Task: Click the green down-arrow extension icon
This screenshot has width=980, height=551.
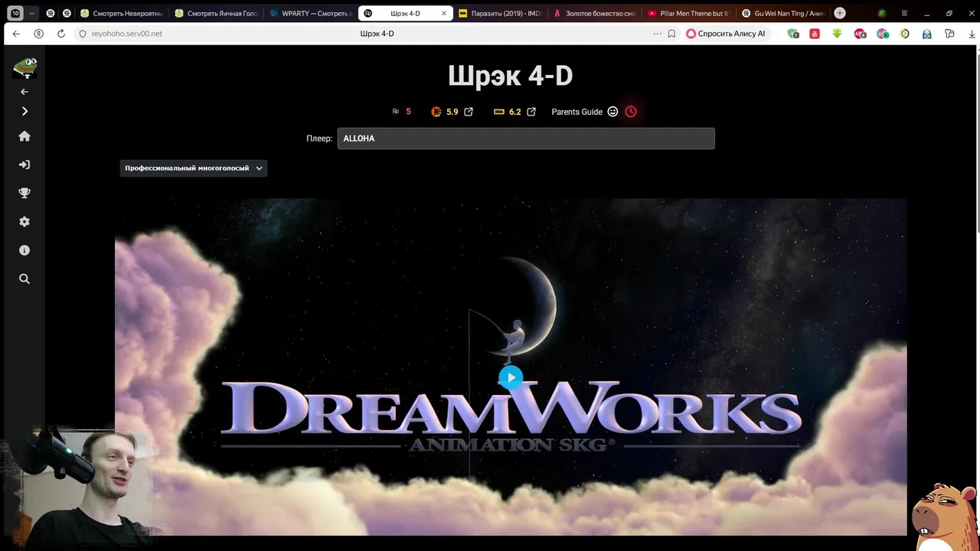Action: click(837, 34)
